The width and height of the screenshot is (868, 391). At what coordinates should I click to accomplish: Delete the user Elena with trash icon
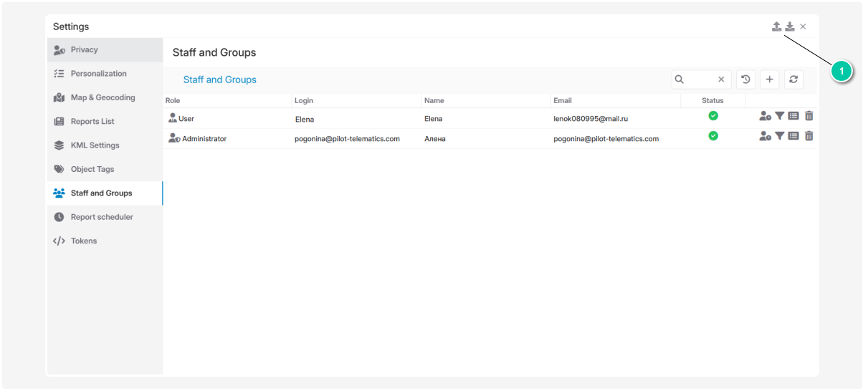(809, 116)
